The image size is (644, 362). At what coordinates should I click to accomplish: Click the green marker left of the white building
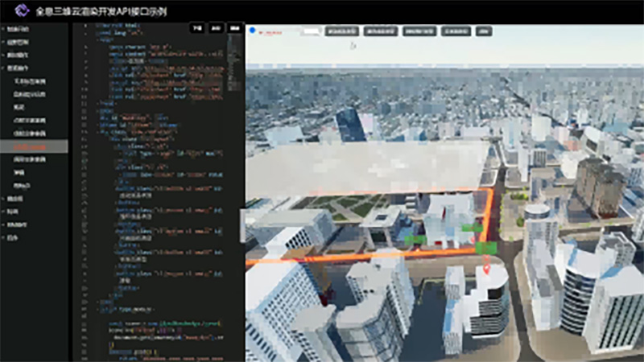coord(416,239)
